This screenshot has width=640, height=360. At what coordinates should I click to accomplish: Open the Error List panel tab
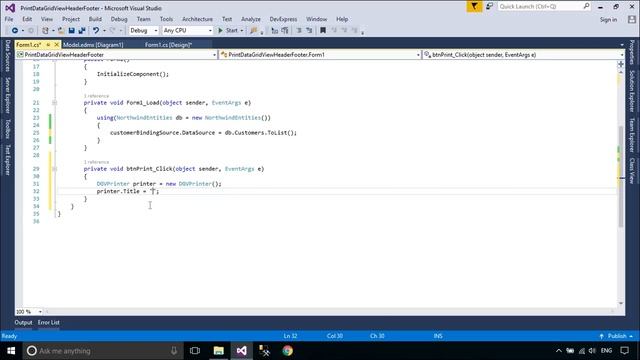tap(49, 322)
